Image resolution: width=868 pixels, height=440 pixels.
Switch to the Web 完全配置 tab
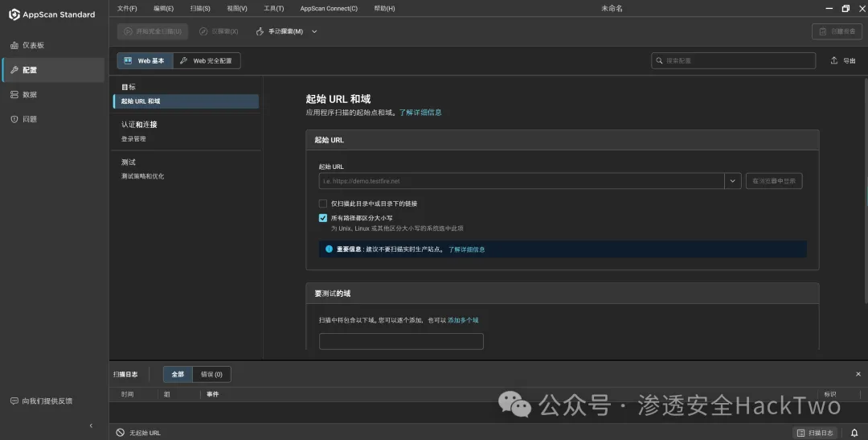(207, 60)
